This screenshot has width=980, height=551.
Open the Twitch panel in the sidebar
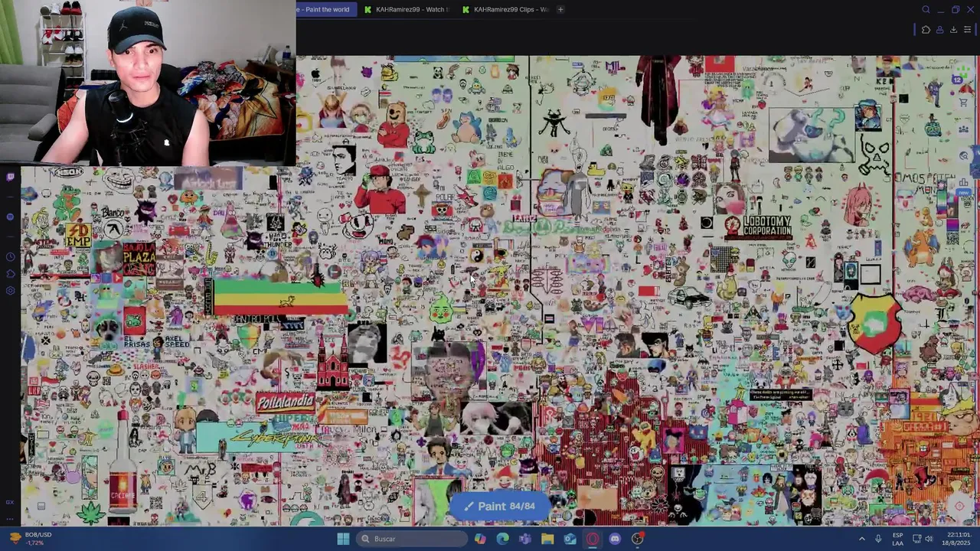(10, 177)
